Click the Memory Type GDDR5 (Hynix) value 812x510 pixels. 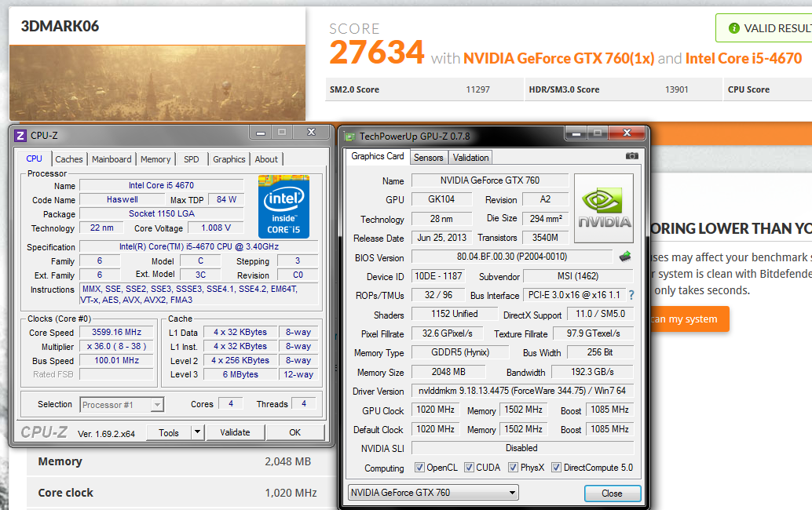(x=460, y=352)
